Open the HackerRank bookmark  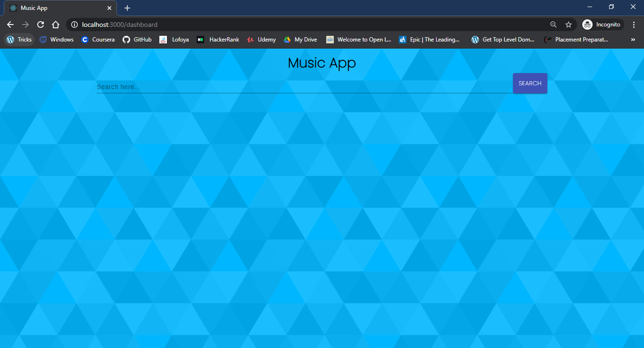[218, 40]
